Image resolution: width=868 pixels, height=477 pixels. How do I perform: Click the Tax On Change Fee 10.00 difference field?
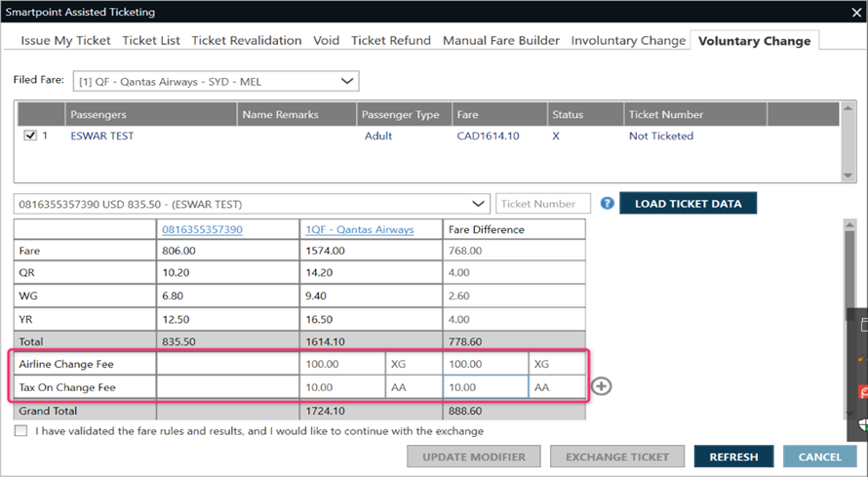tap(484, 387)
